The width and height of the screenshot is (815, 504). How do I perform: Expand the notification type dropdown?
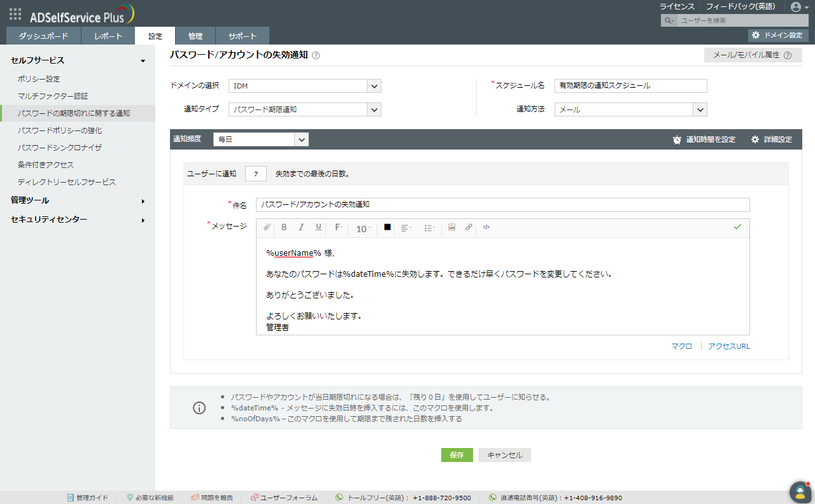click(x=374, y=109)
